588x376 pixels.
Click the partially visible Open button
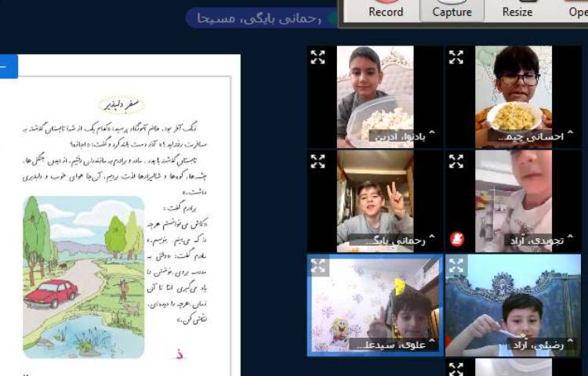tap(576, 10)
